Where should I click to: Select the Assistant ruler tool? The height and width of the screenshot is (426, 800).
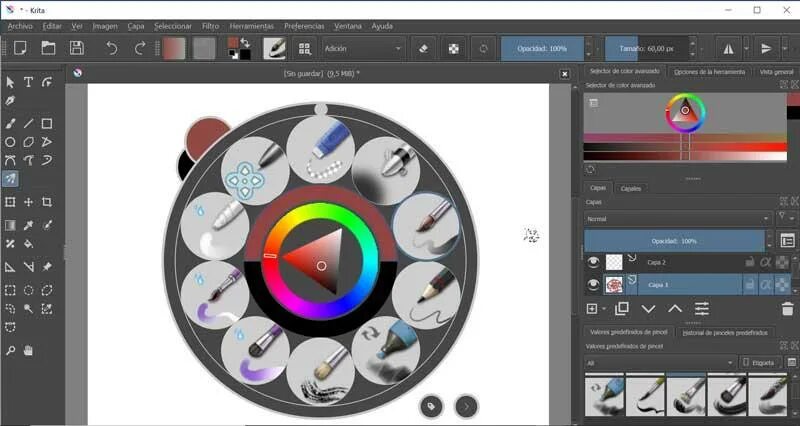[x=10, y=266]
